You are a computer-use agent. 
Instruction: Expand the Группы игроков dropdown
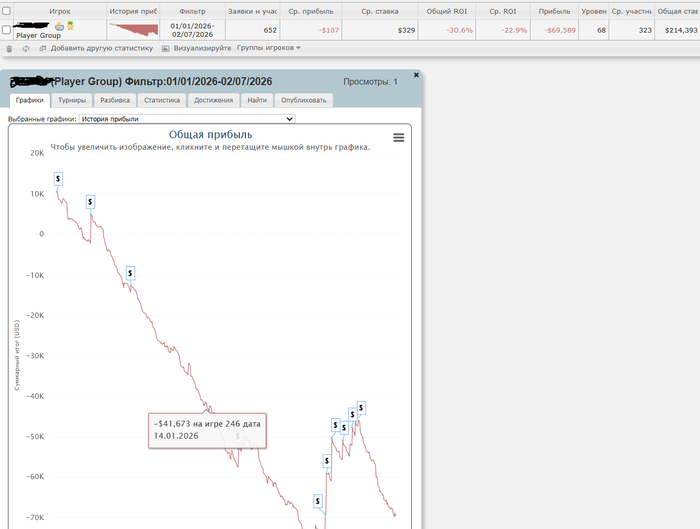[x=268, y=48]
